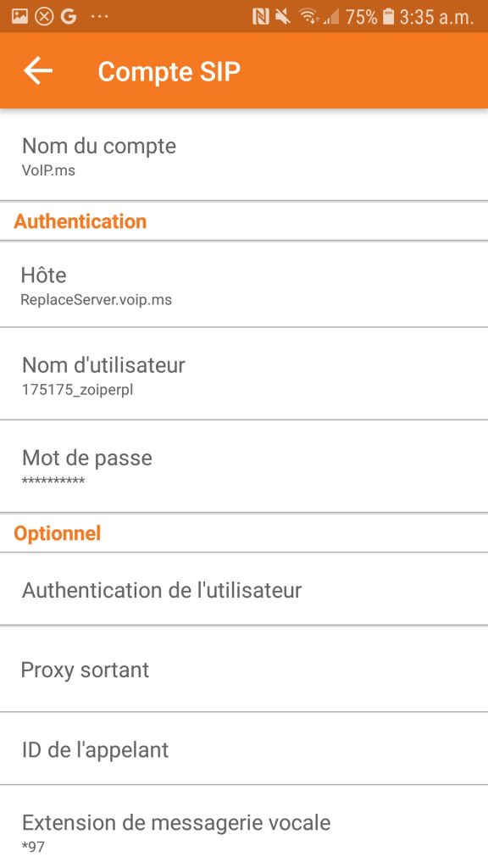Tap the circled X status icon
The height and width of the screenshot is (868, 488).
[x=44, y=17]
